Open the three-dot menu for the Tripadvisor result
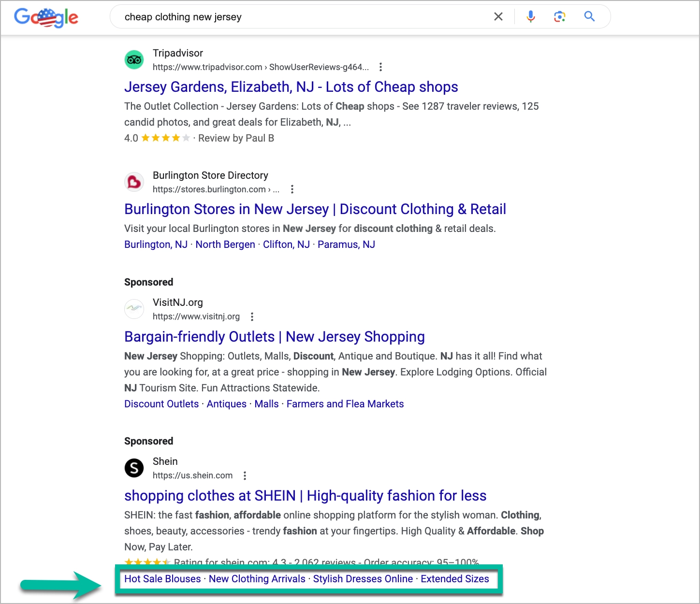Viewport: 700px width, 604px height. click(380, 67)
